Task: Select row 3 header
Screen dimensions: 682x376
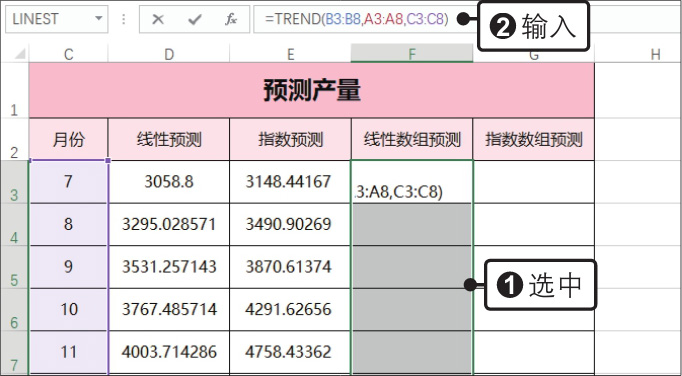Action: (x=14, y=182)
